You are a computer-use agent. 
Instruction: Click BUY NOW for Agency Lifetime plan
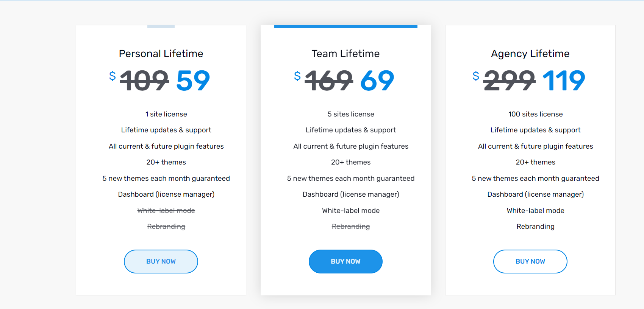click(x=530, y=261)
